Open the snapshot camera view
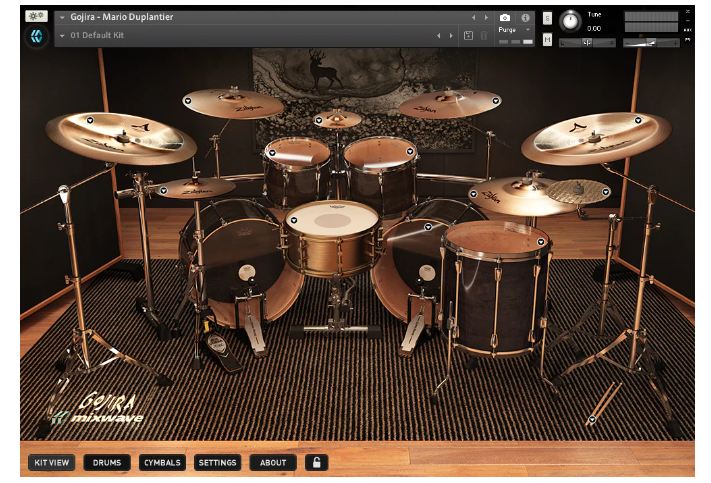 tap(505, 18)
